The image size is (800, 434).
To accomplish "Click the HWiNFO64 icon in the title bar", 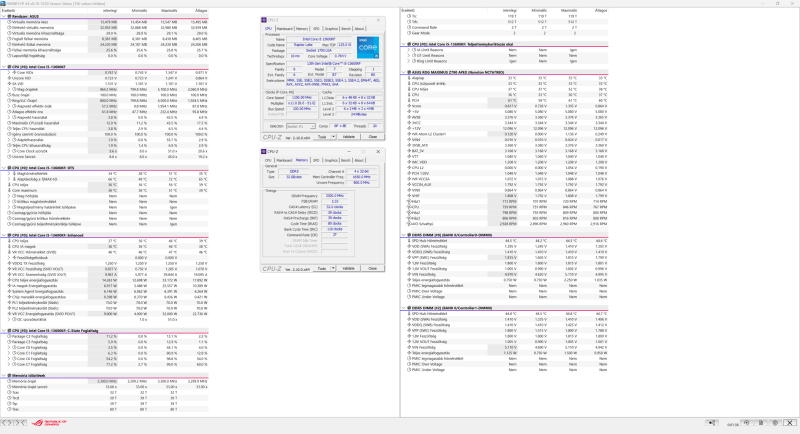I will 3,3.
